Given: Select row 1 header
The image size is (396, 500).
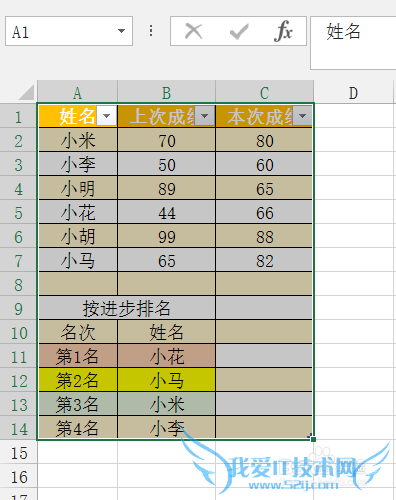Looking at the screenshot, I should [x=18, y=117].
